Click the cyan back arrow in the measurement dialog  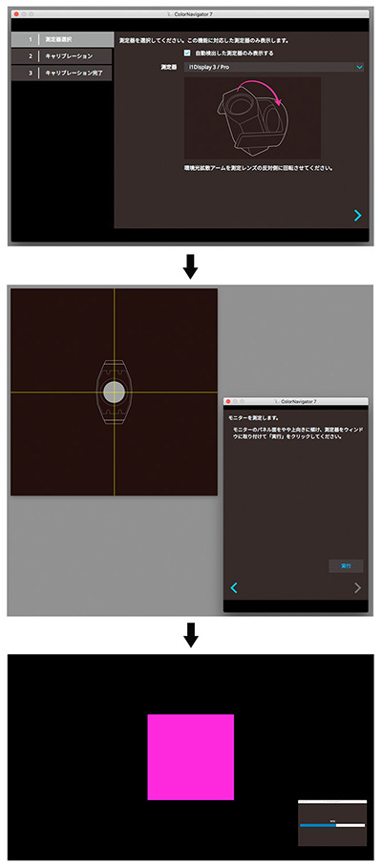pyautogui.click(x=234, y=588)
